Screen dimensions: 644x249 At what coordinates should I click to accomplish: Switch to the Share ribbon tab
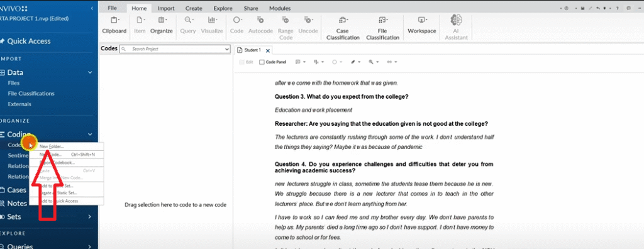click(250, 8)
